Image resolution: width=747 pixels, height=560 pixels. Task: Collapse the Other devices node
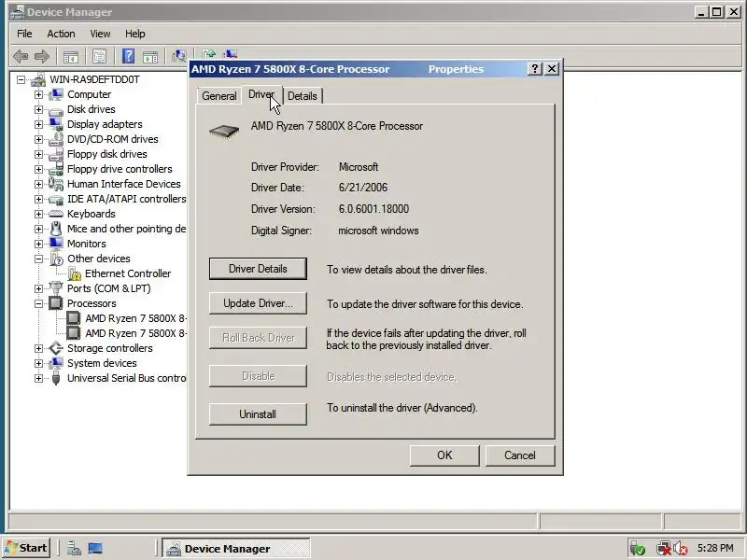click(38, 259)
